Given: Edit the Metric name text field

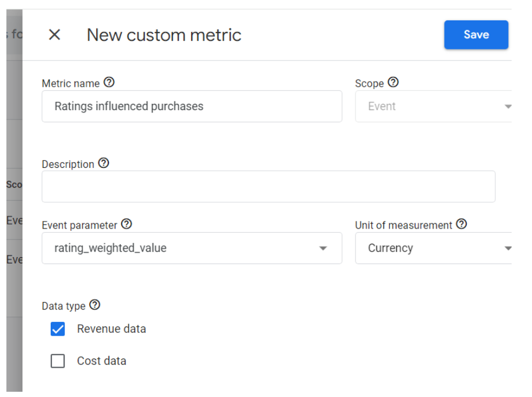Looking at the screenshot, I should [x=191, y=106].
